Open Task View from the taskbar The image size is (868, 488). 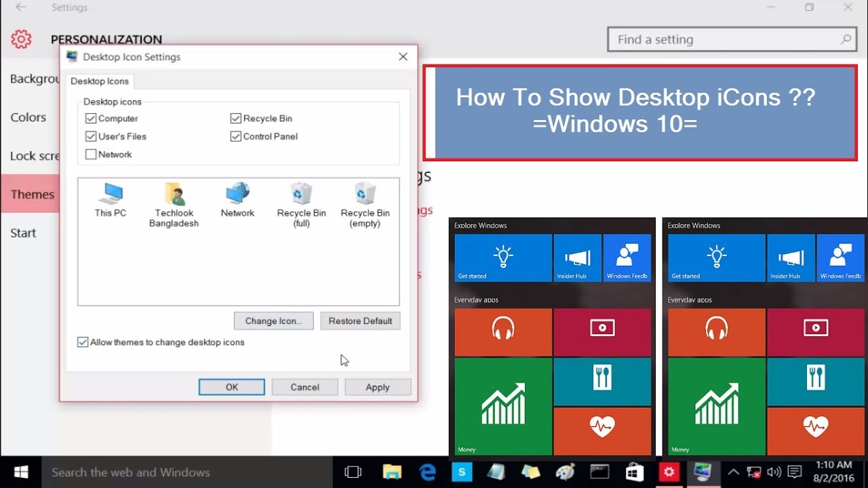point(353,472)
